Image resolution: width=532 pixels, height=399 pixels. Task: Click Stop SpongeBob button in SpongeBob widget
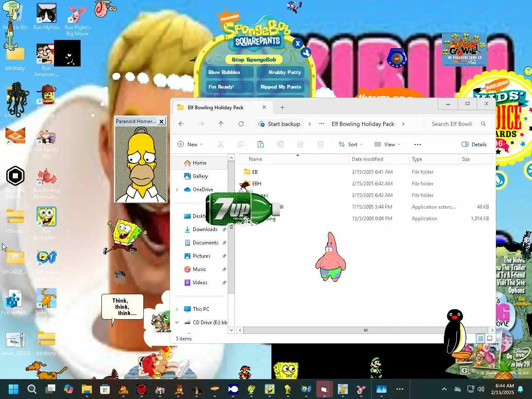(x=254, y=60)
